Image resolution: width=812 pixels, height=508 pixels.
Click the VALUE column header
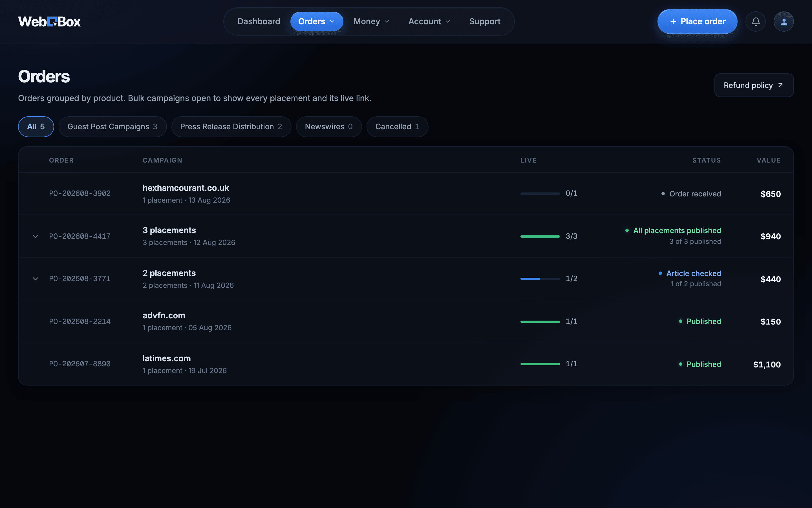coord(769,160)
